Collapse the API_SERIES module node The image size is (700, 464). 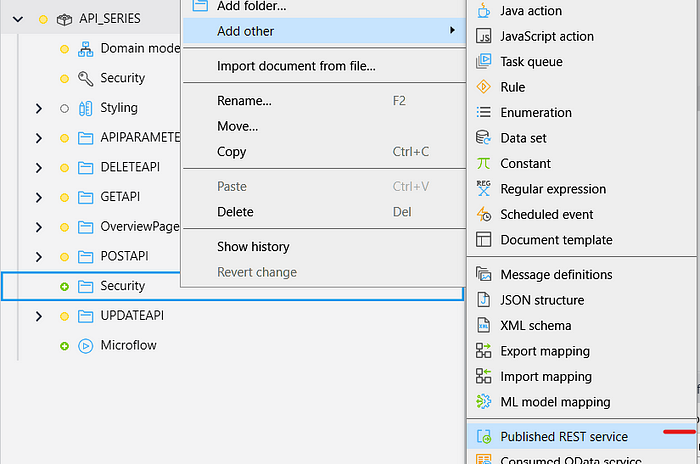click(x=19, y=19)
